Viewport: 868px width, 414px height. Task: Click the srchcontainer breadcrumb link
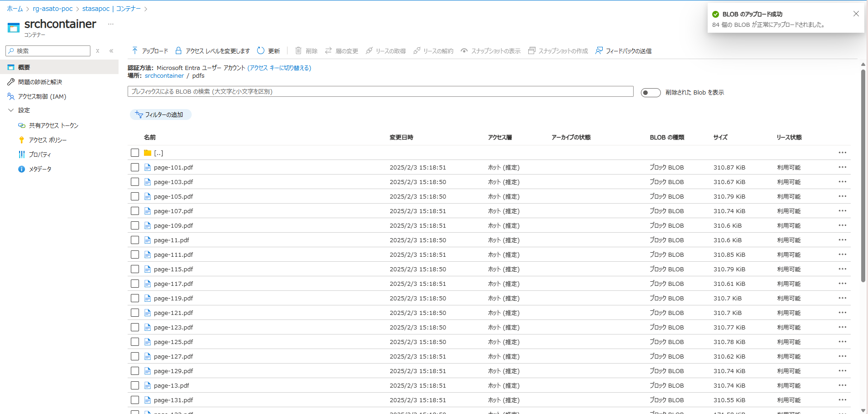click(x=164, y=75)
